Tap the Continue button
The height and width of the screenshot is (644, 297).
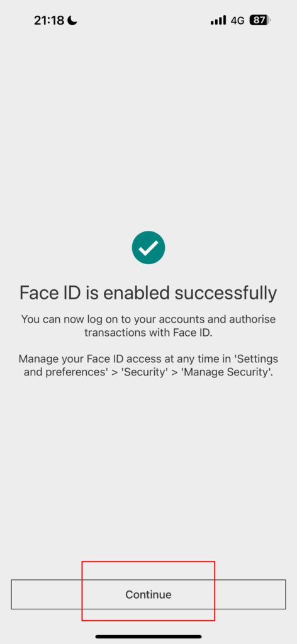click(148, 594)
